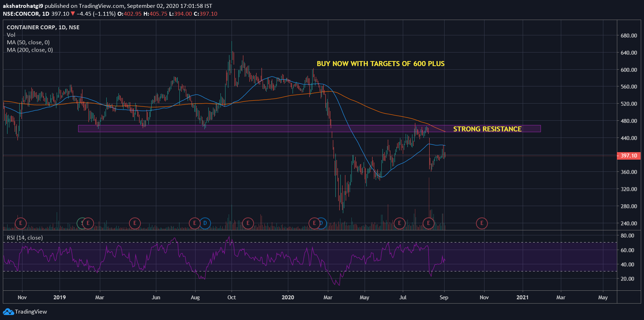Image resolution: width=644 pixels, height=320 pixels.
Task: Click the low value 'L:394.00'
Action: [x=181, y=14]
